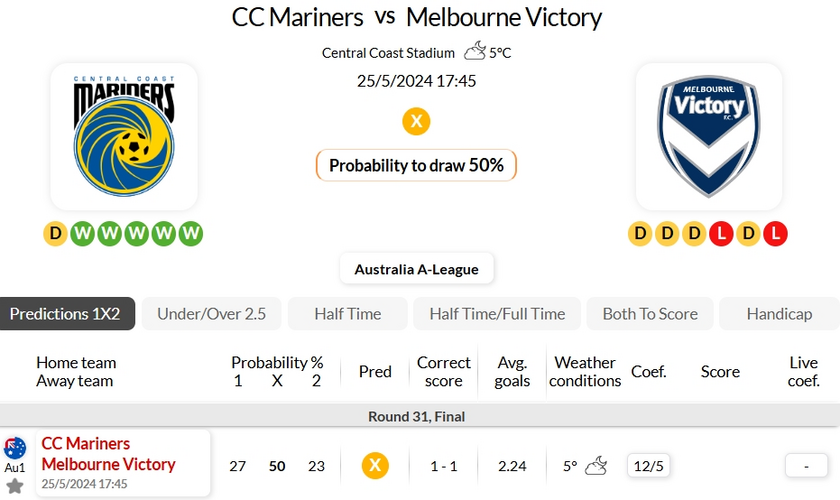Click the orange X icon in Pred column

tap(375, 465)
